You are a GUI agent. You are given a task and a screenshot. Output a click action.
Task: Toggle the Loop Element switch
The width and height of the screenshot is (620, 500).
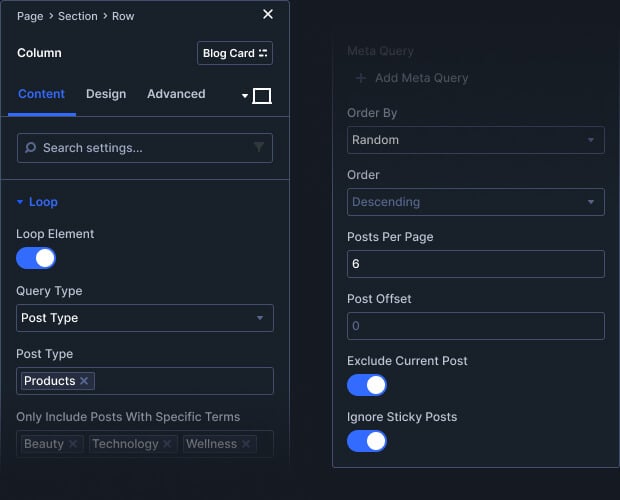click(36, 259)
